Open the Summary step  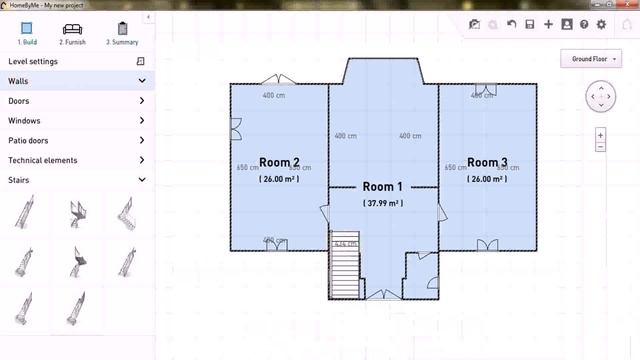tap(122, 33)
